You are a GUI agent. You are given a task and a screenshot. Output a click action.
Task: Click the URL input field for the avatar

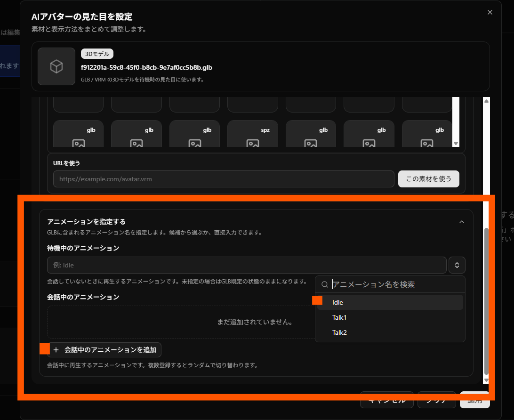click(x=224, y=179)
